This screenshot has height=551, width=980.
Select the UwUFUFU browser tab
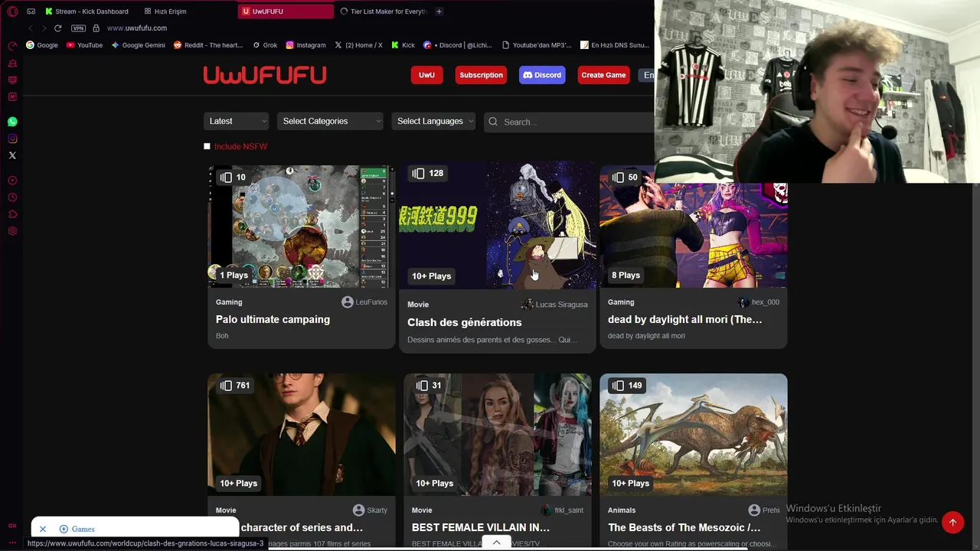tap(286, 11)
